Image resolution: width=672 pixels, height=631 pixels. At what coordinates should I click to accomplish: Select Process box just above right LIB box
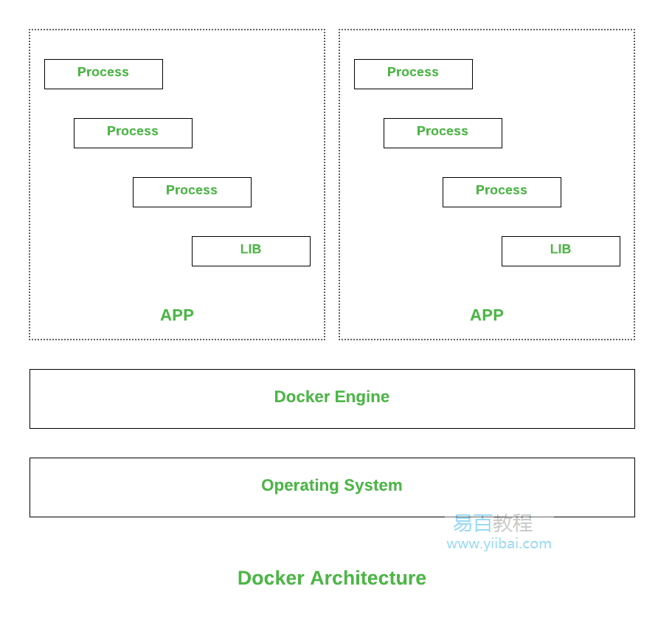[502, 192]
